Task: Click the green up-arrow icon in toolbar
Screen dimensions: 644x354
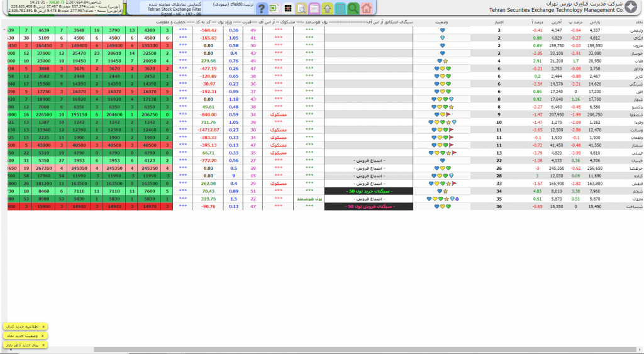Action: tap(326, 8)
